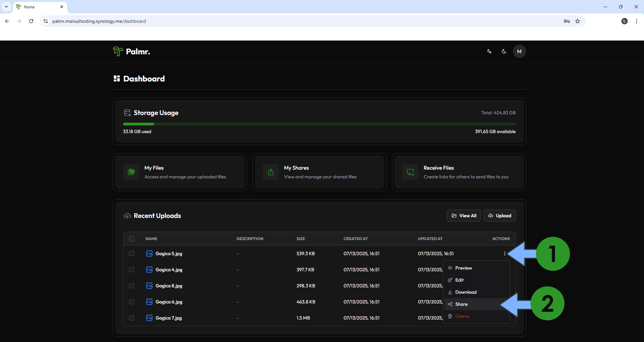644x342 pixels.
Task: Click the Gagica 8.jpg file name
Action: [x=169, y=286]
